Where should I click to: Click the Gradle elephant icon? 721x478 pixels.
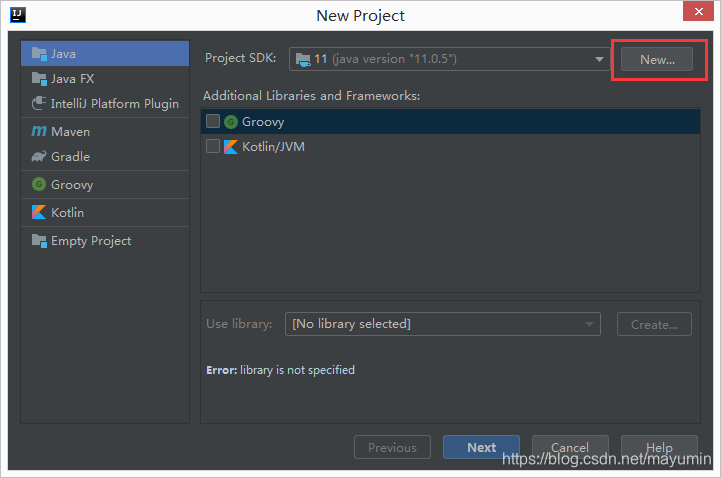(39, 156)
